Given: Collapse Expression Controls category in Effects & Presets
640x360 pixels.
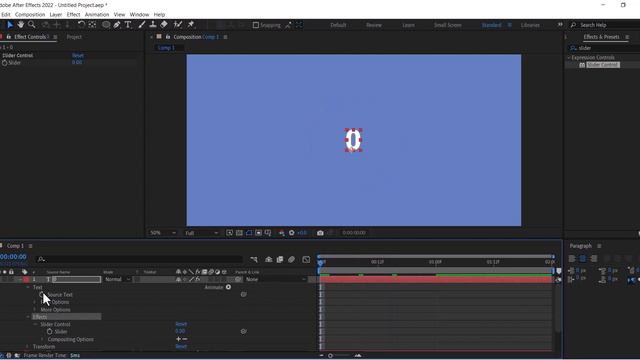Looking at the screenshot, I should point(569,58).
